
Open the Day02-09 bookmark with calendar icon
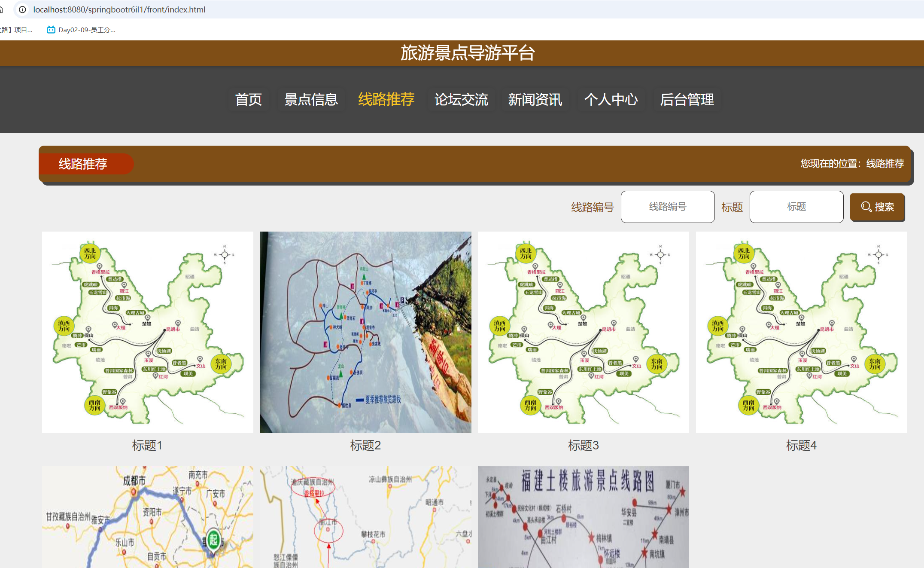[79, 29]
